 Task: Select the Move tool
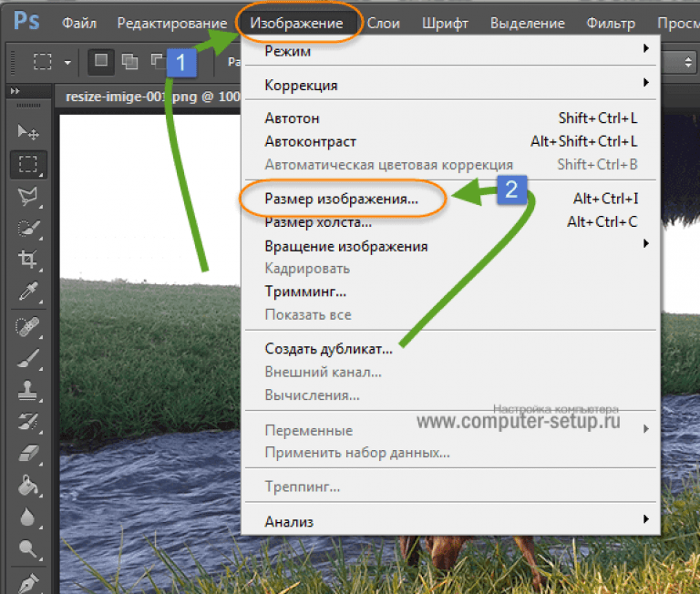[x=28, y=132]
